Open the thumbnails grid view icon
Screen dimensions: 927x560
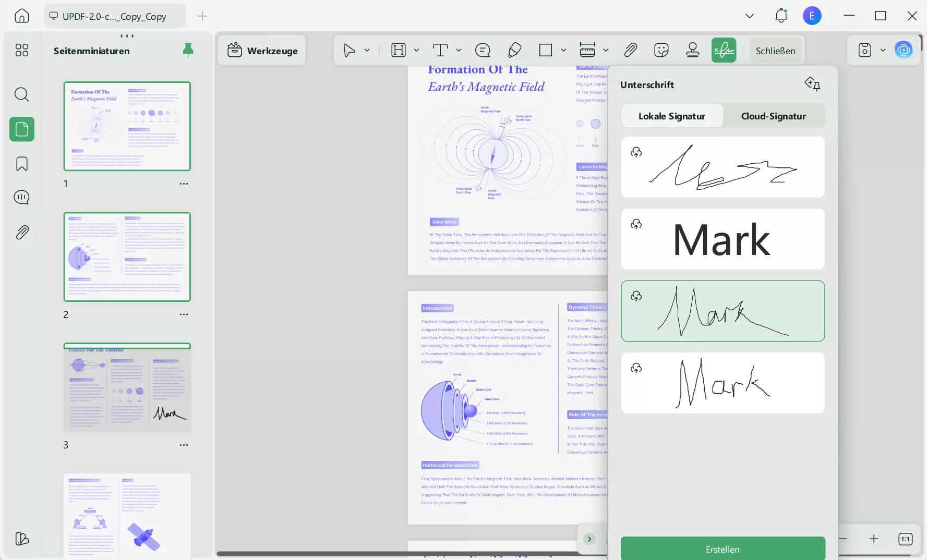[x=22, y=50]
